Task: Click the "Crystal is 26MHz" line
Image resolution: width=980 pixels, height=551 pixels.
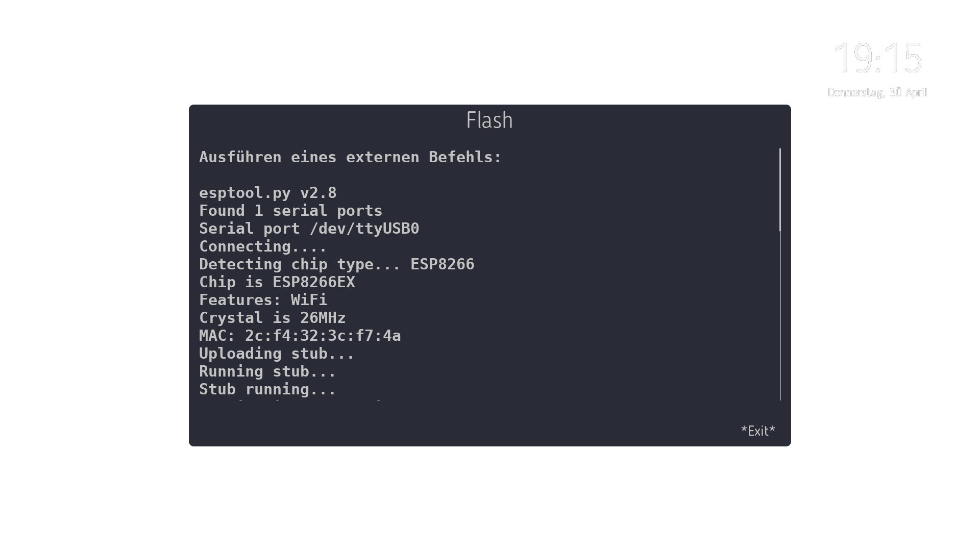Action: click(272, 318)
